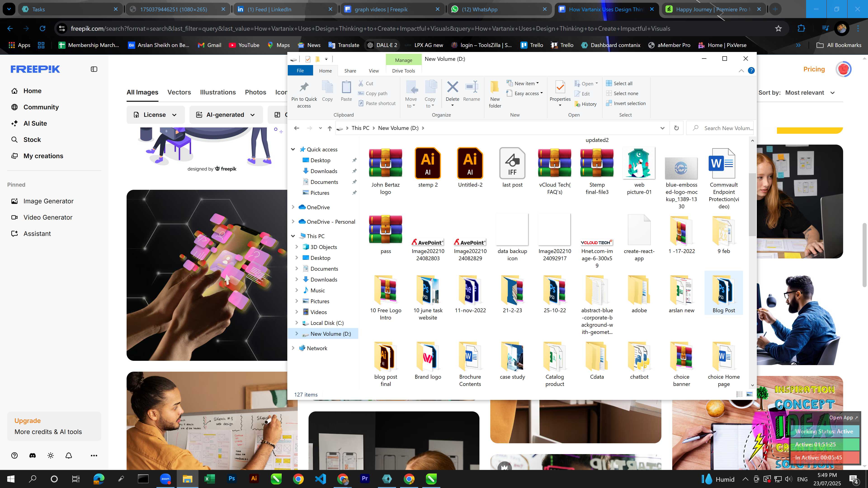Switch Explorer to large icons view
Image resolution: width=868 pixels, height=488 pixels.
(749, 394)
